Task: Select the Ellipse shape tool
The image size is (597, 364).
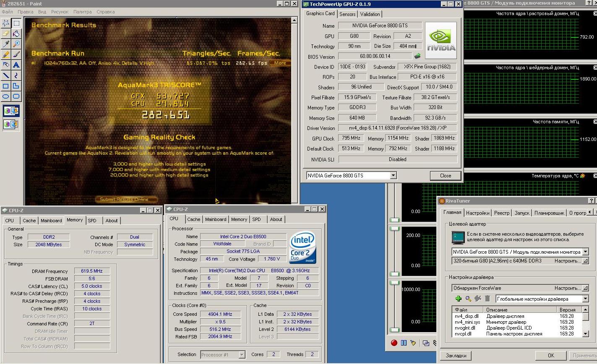Action: click(x=6, y=96)
